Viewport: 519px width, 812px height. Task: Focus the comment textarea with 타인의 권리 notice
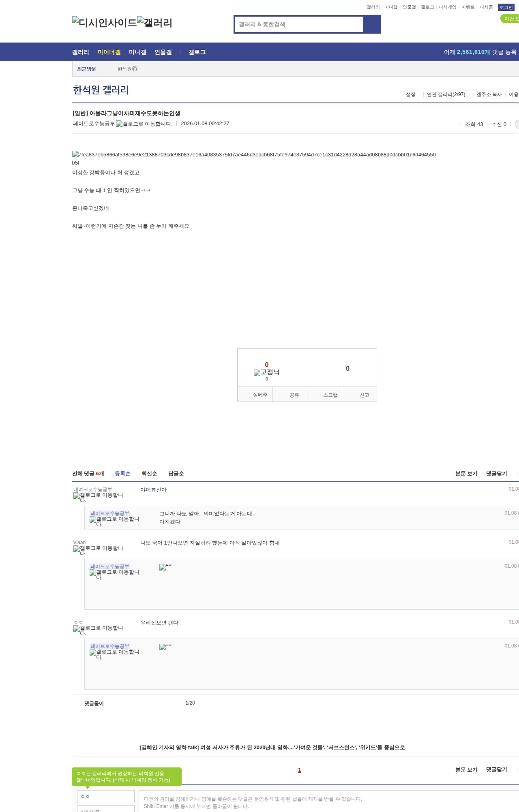[329, 801]
